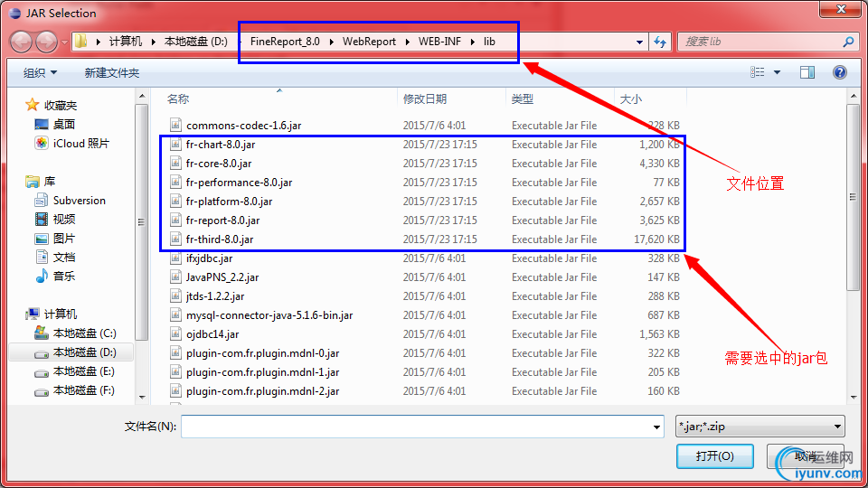Click the fr-platform-8.0.jar file icon
This screenshot has height=488, width=868.
point(175,202)
